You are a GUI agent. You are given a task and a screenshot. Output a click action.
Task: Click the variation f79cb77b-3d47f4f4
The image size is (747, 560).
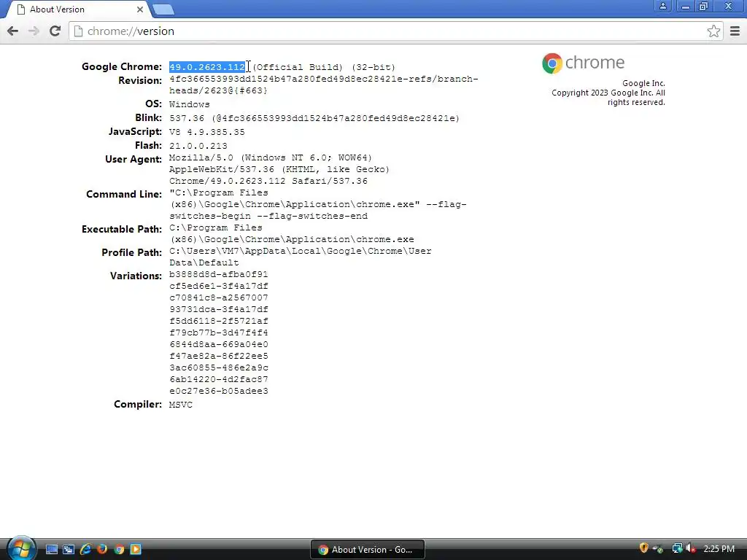(219, 332)
